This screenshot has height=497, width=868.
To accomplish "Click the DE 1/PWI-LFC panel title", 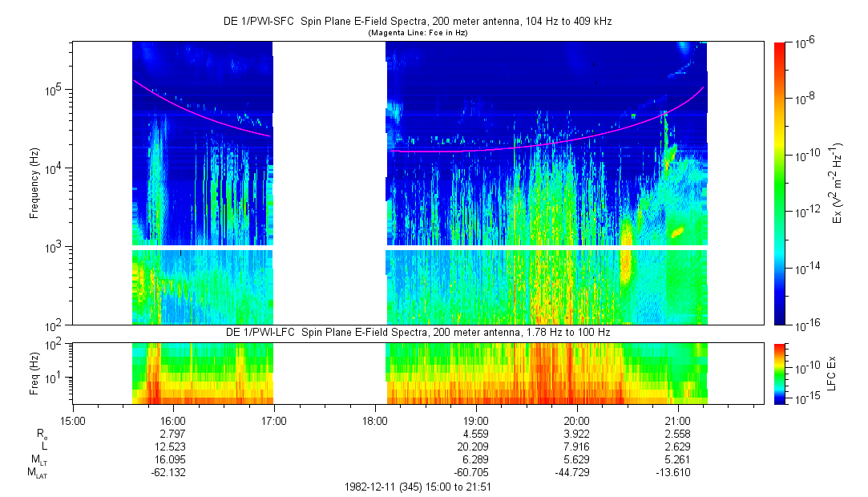I will pyautogui.click(x=417, y=332).
